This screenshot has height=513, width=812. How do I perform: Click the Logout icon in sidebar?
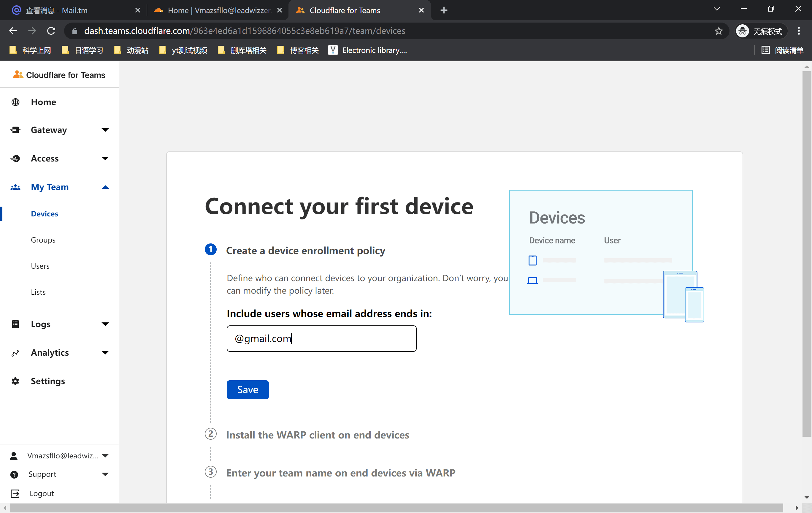pyautogui.click(x=15, y=493)
